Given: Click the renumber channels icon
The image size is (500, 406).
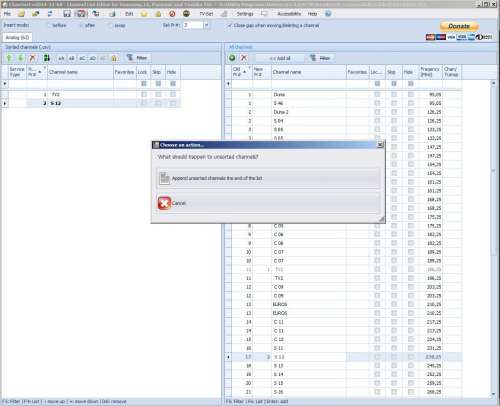Looking at the screenshot, I should [x=47, y=58].
